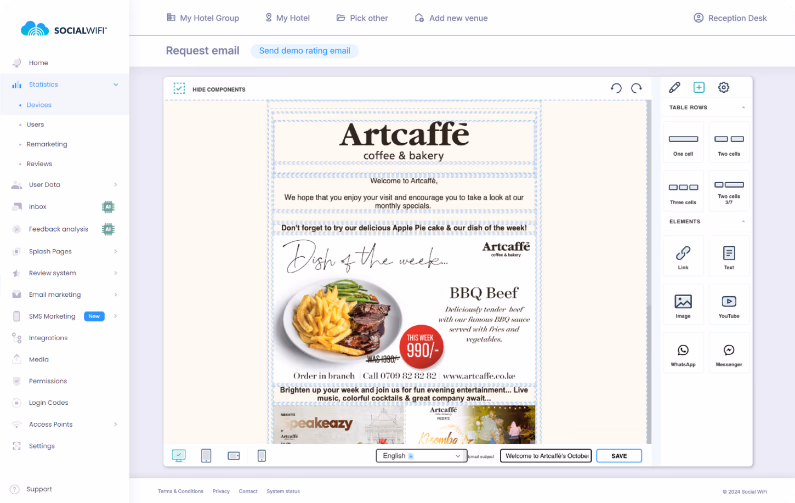
Task: Click the AI badge next to Feedback analysis
Action: click(x=108, y=229)
